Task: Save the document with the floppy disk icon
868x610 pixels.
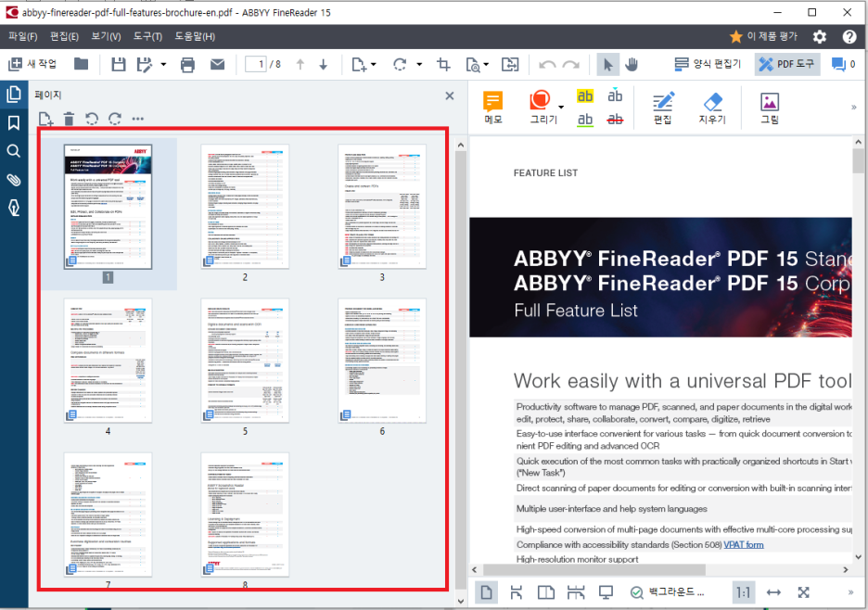Action: click(x=118, y=65)
